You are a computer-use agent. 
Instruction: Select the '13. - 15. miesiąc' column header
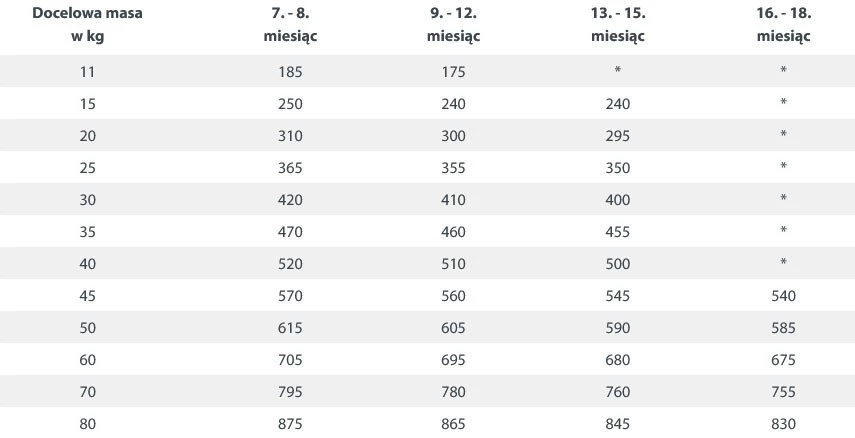(618, 26)
